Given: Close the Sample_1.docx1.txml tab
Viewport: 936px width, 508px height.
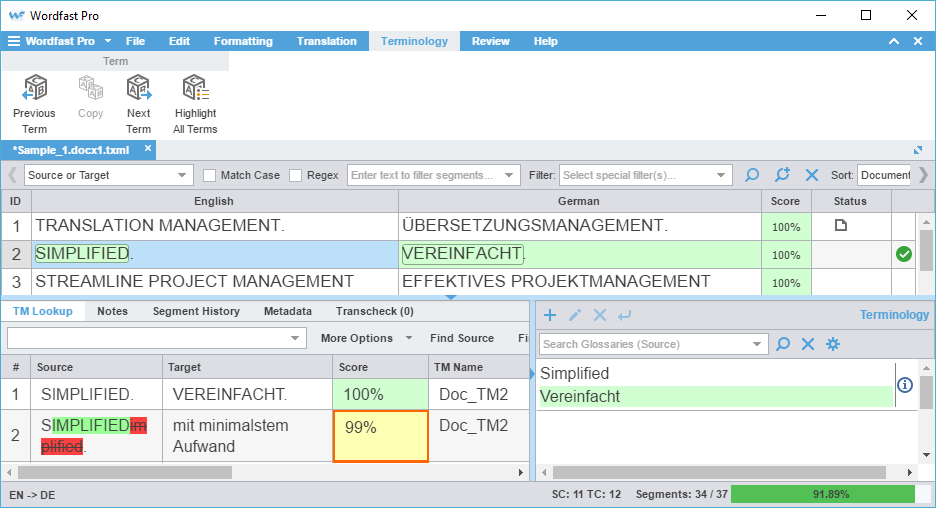Looking at the screenshot, I should (148, 148).
